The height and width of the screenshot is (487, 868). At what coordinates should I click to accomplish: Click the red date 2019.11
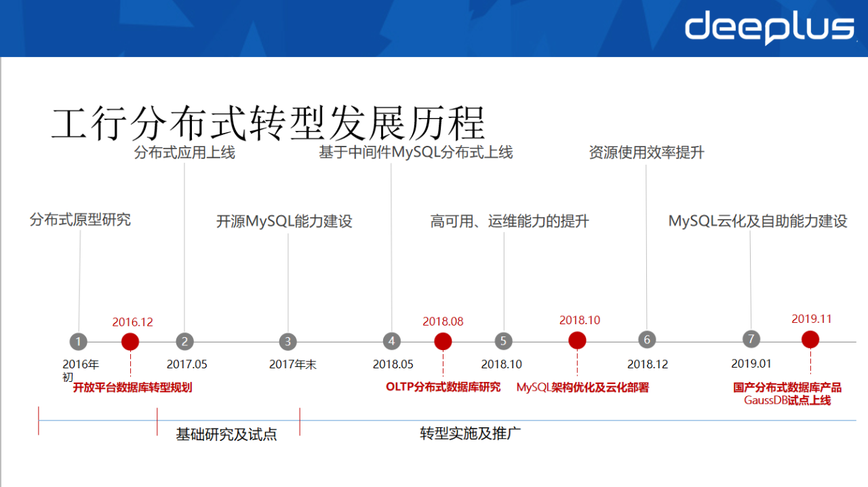pyautogui.click(x=812, y=319)
